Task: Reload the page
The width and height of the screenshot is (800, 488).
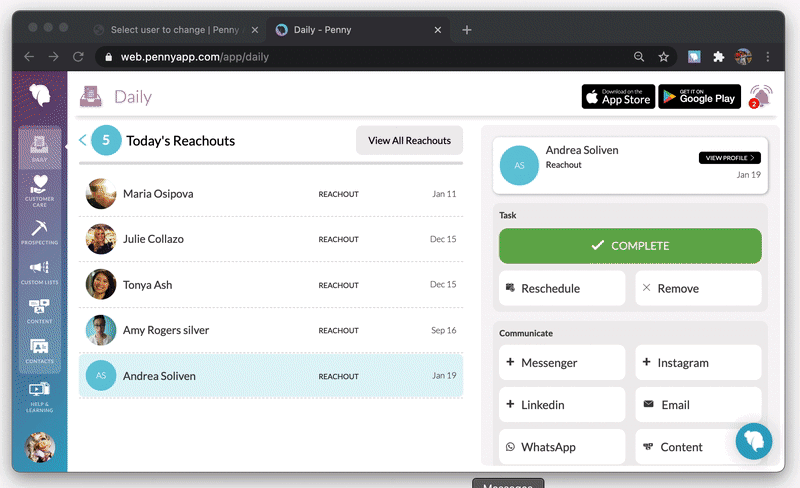Action: pyautogui.click(x=78, y=57)
